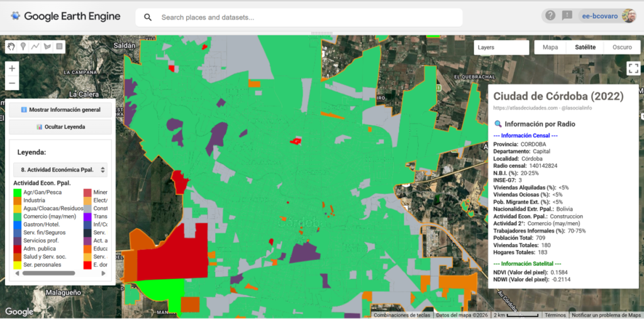Expand the Layers panel

pos(501,47)
